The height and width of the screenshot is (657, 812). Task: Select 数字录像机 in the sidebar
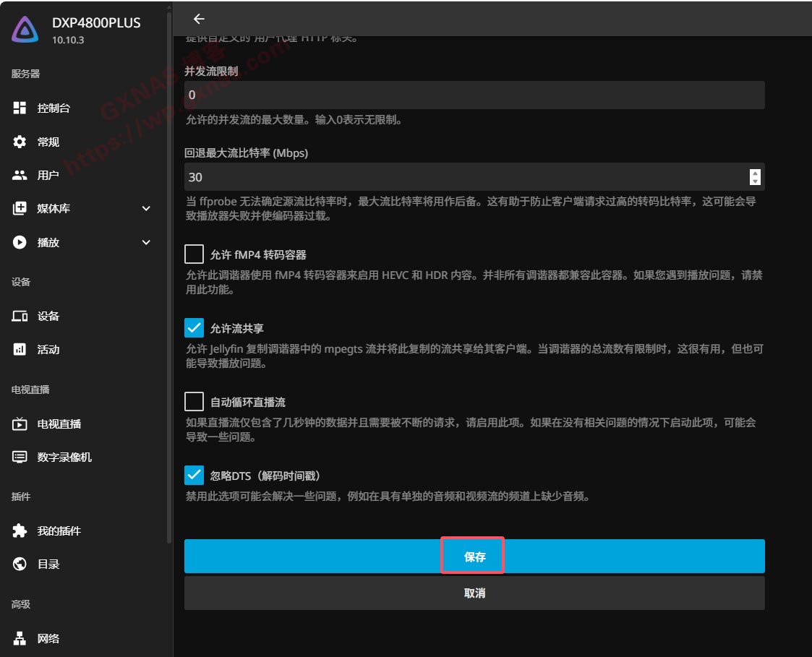[x=64, y=457]
